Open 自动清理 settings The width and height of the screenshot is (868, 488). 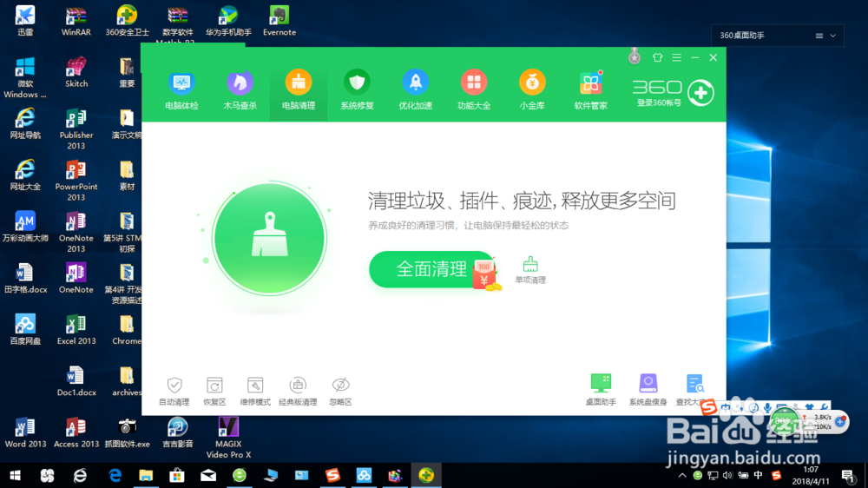(x=174, y=391)
